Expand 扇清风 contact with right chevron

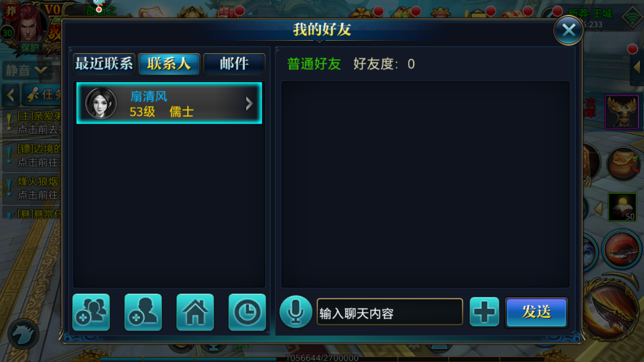249,103
